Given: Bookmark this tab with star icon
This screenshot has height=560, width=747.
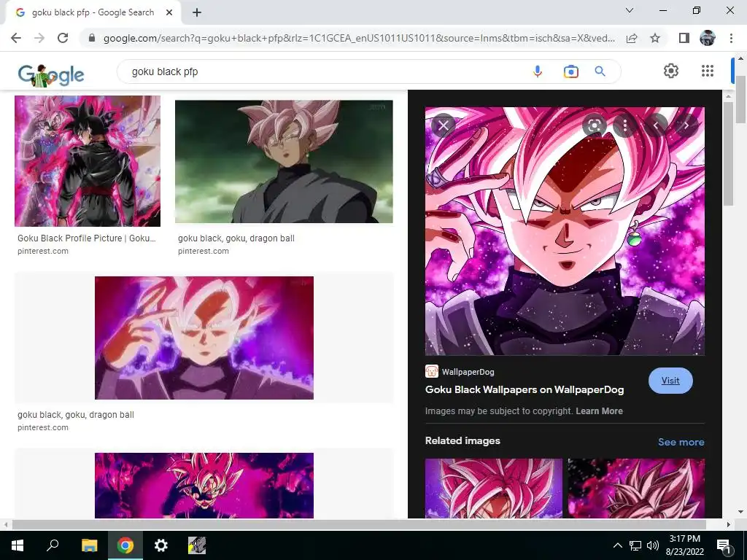Looking at the screenshot, I should click(655, 38).
